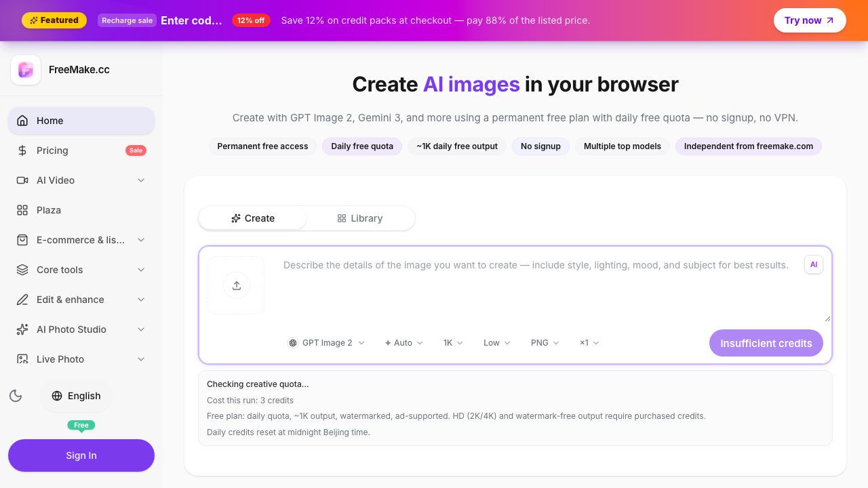This screenshot has width=868, height=488.
Task: Expand the E-commerce & listing submenu
Action: tap(141, 240)
